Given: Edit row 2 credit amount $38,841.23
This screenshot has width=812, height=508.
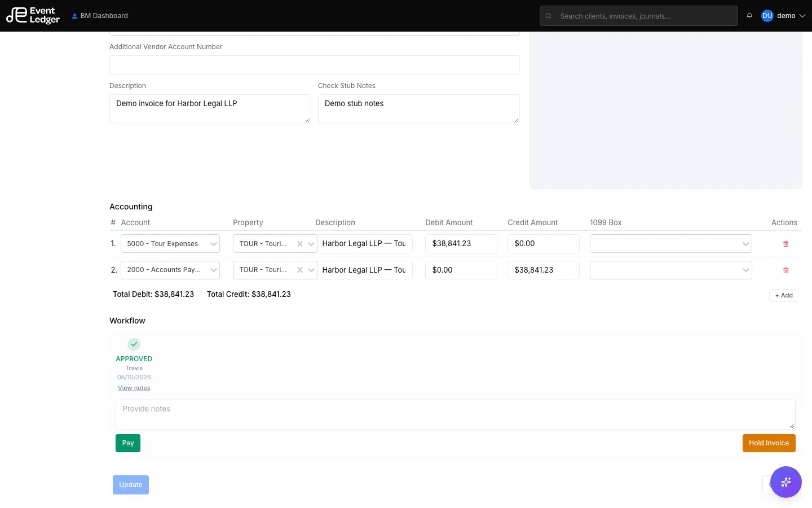Looking at the screenshot, I should click(544, 270).
